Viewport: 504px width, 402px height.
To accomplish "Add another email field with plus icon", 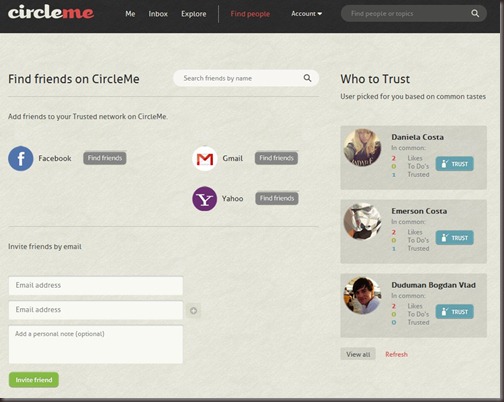I will pyautogui.click(x=193, y=311).
